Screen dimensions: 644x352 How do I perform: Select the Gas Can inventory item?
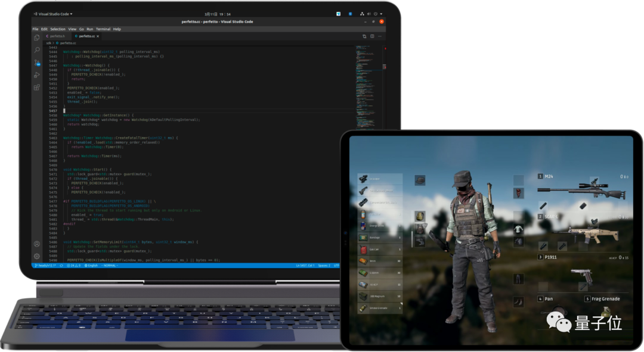(x=380, y=249)
